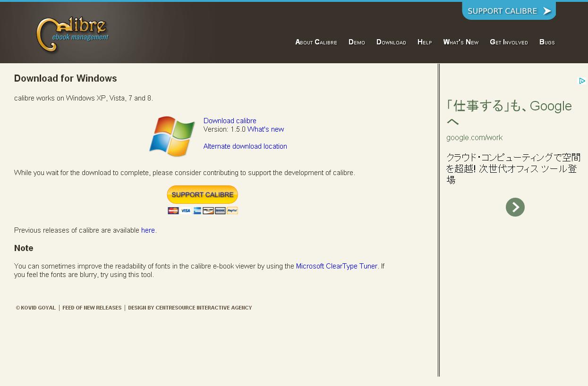Screen dimensions: 588x386
Task: Open previous releases via the here link
Action: pos(148,230)
